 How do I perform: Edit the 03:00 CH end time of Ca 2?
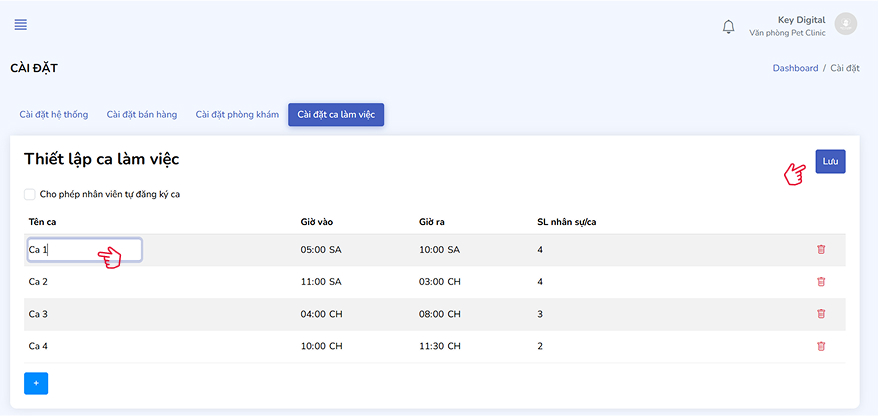[440, 282]
